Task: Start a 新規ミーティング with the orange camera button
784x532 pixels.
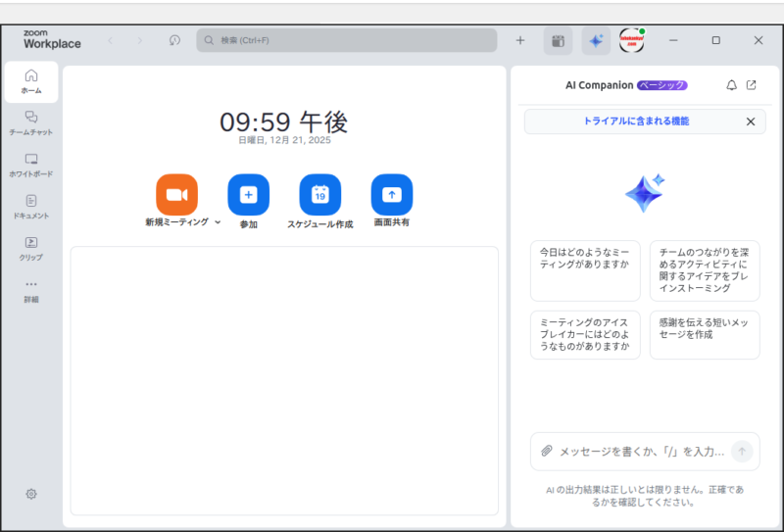Action: tap(176, 195)
